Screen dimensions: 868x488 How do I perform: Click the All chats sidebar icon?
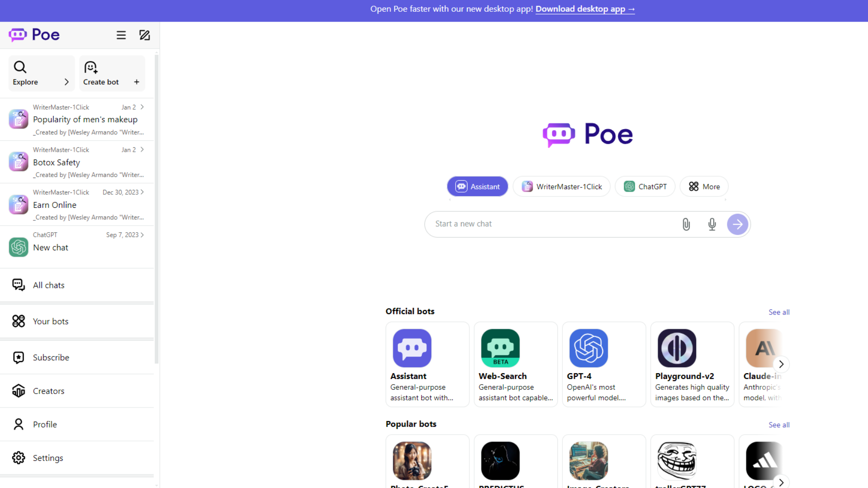click(x=18, y=285)
